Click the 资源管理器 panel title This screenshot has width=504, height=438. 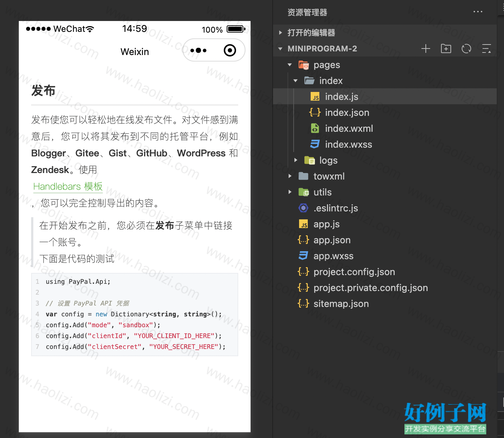307,12
